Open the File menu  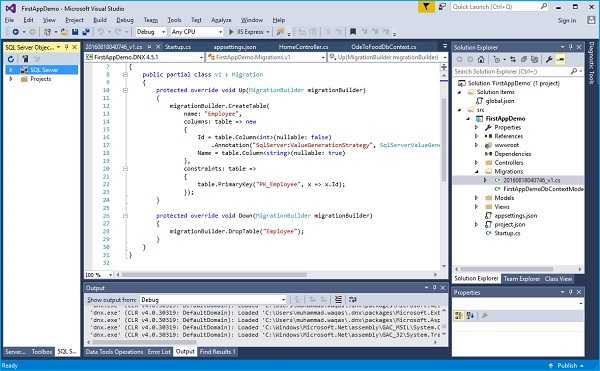(x=10, y=20)
